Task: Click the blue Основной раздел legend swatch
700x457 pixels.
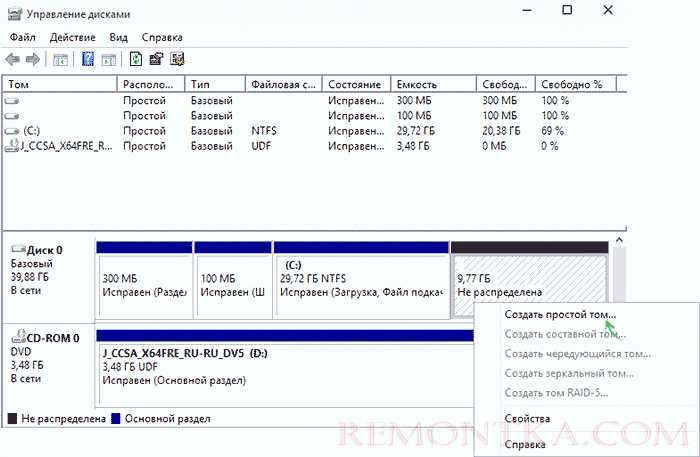Action: pos(116,419)
